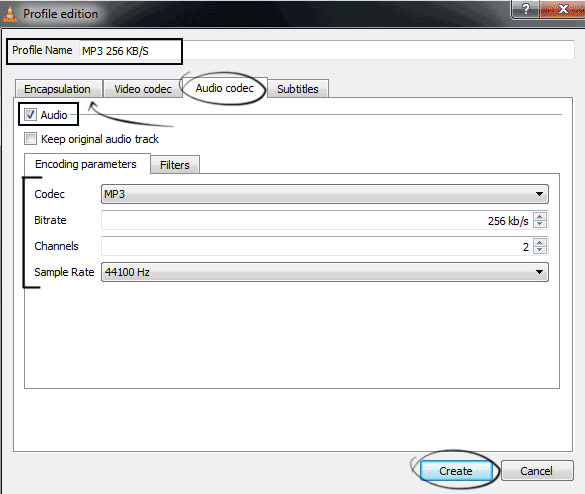585x494 pixels.
Task: Click the Create button
Action: tap(456, 471)
